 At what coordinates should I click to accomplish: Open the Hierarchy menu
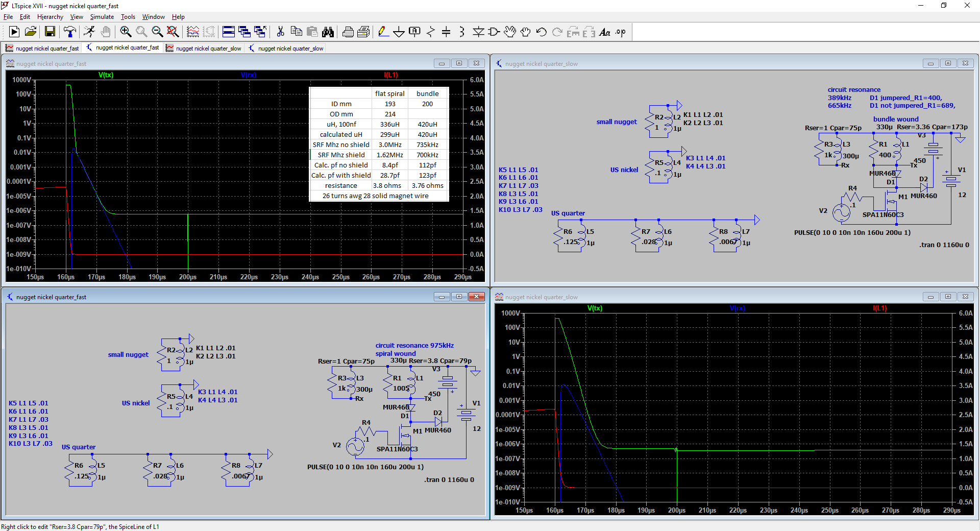pyautogui.click(x=50, y=17)
